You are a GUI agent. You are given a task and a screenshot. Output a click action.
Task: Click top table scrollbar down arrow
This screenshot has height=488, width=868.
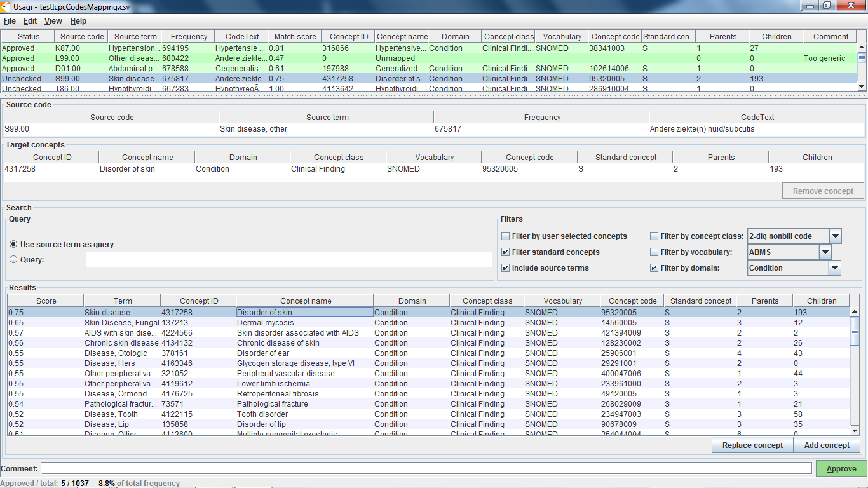pyautogui.click(x=862, y=86)
